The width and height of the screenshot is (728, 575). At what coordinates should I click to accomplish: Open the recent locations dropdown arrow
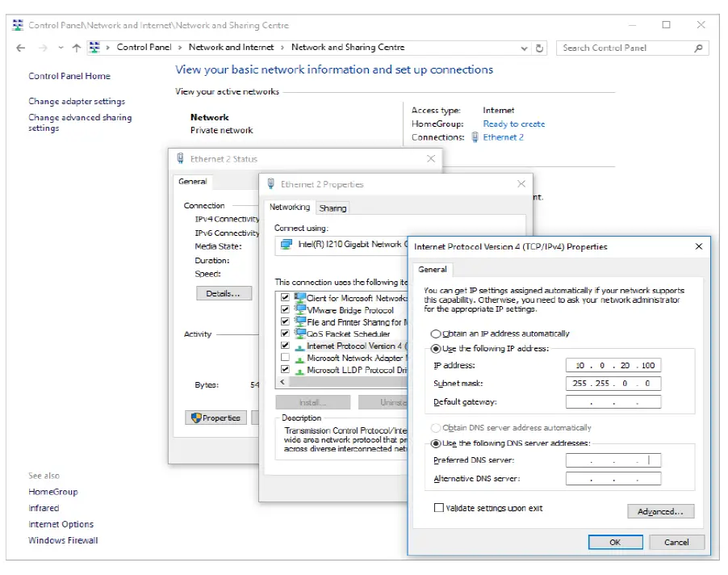coord(61,48)
